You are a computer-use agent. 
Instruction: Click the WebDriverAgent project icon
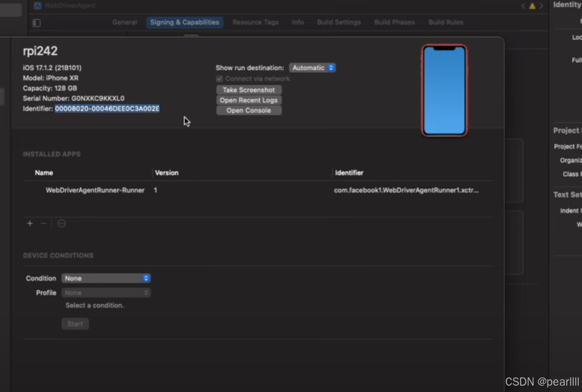(37, 5)
